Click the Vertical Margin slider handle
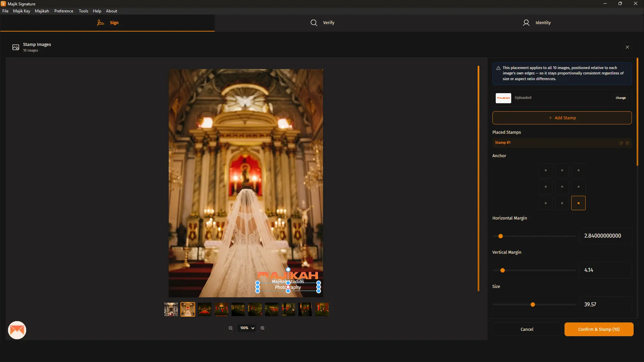Viewport: 644px width, 362px height. (502, 270)
